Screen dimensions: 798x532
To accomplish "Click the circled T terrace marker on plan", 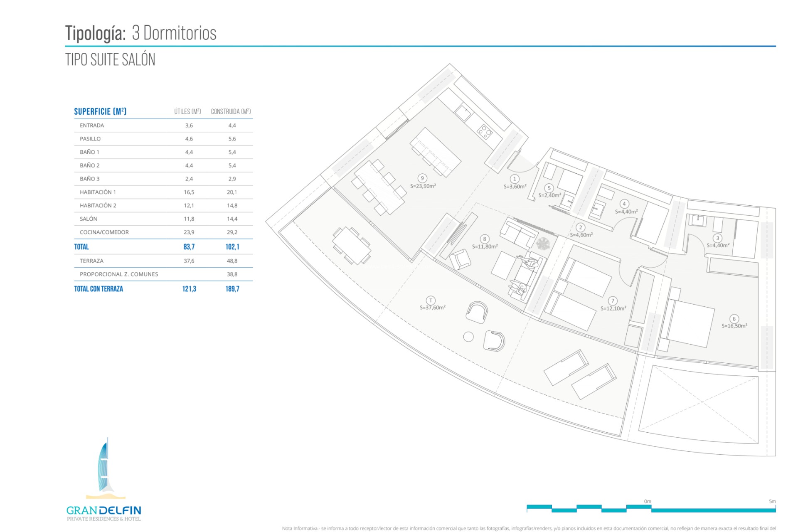I will pos(431,300).
